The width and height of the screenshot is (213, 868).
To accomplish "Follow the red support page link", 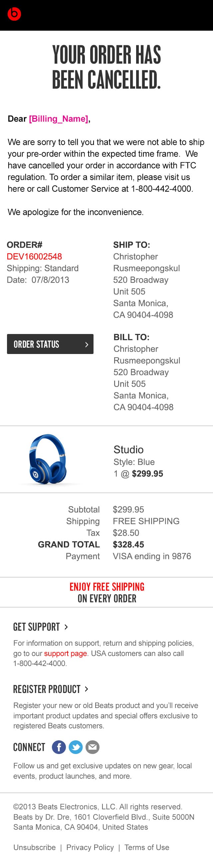I will coord(65,653).
